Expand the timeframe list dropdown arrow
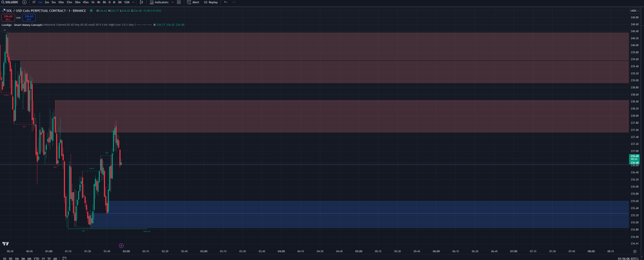This screenshot has width=644, height=260. [133, 2]
